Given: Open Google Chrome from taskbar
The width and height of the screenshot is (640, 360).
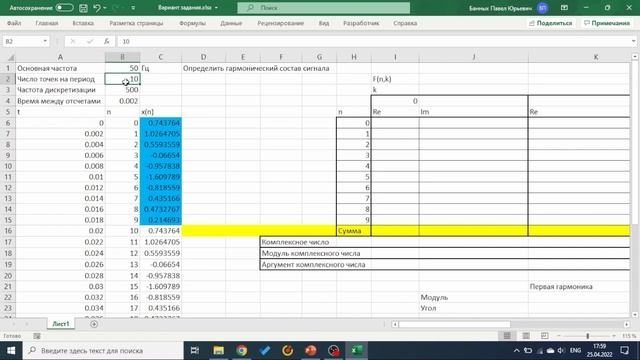Looking at the screenshot, I should coord(242,351).
